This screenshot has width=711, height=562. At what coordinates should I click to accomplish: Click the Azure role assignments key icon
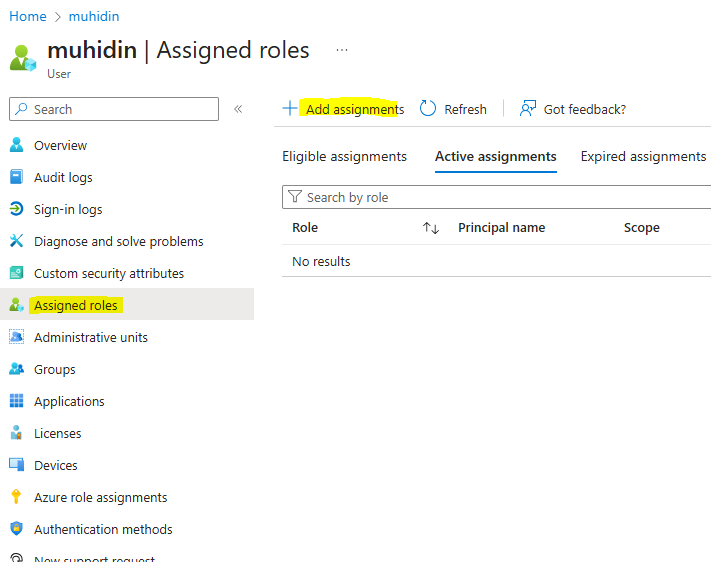click(x=16, y=497)
